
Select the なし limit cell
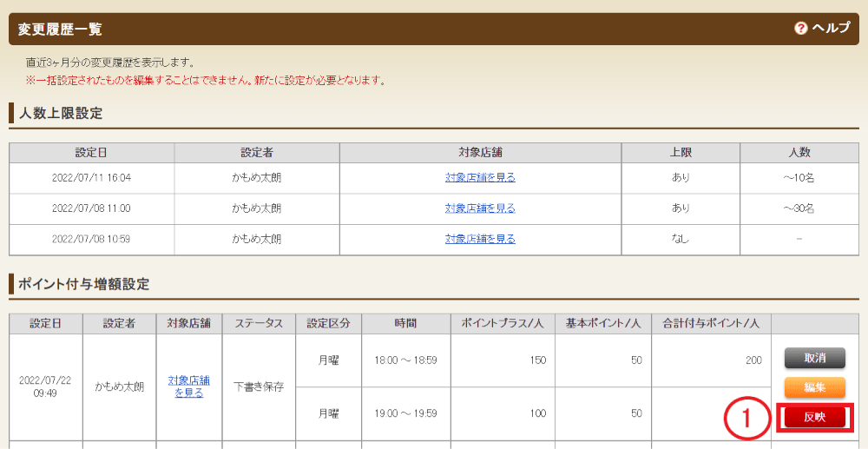681,239
